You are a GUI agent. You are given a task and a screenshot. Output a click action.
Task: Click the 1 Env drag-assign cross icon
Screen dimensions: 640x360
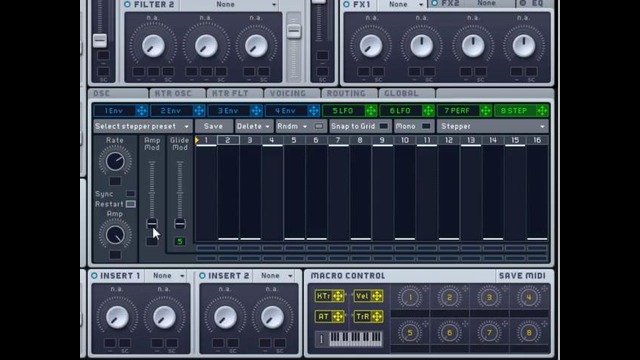click(x=142, y=111)
